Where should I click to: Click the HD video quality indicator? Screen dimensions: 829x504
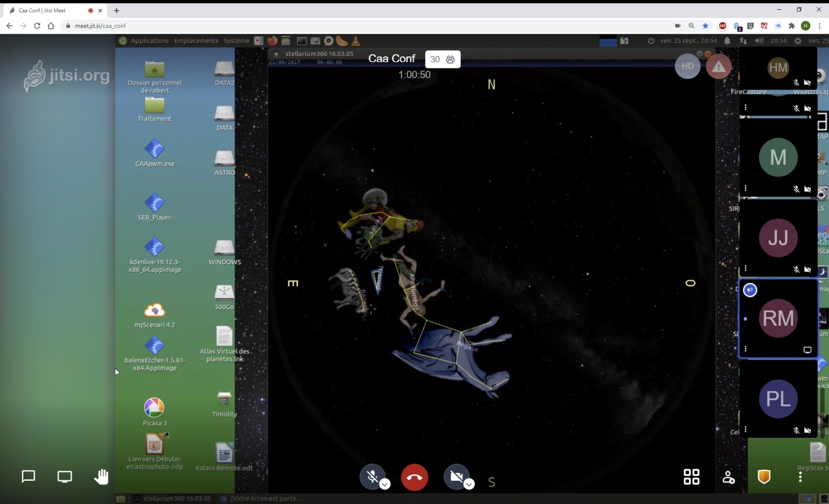click(688, 66)
